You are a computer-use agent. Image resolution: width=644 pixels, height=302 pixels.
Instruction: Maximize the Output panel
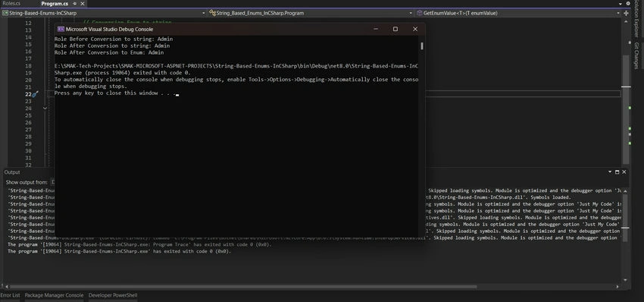coord(617,172)
